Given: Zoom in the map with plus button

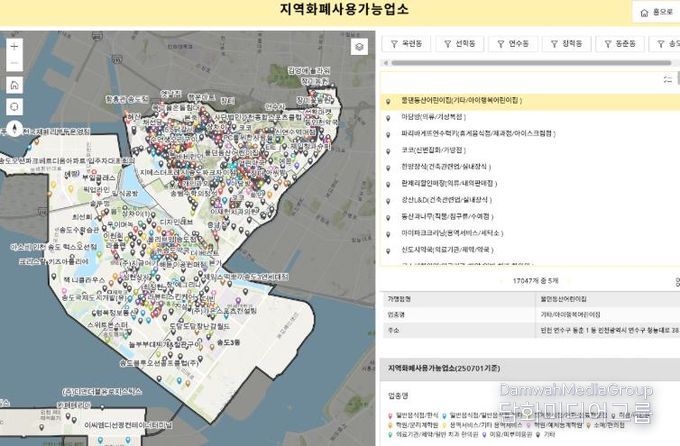Looking at the screenshot, I should coord(14,46).
